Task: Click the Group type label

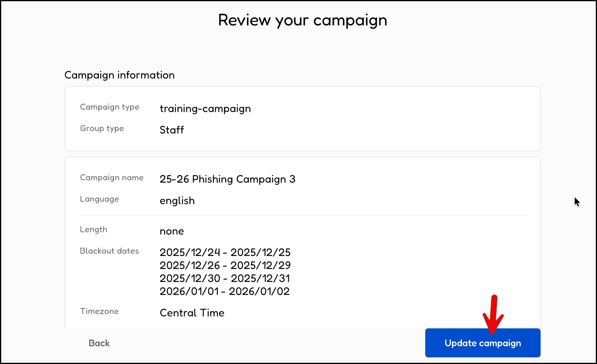Action: coord(102,129)
